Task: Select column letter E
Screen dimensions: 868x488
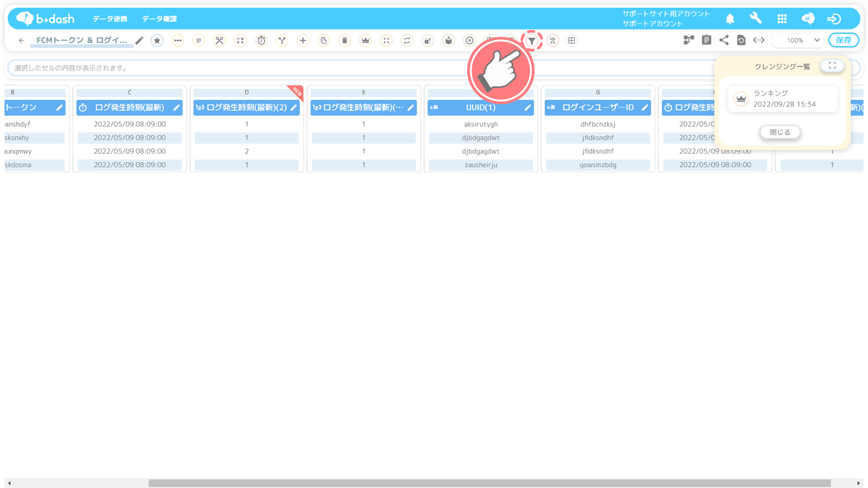Action: (364, 93)
